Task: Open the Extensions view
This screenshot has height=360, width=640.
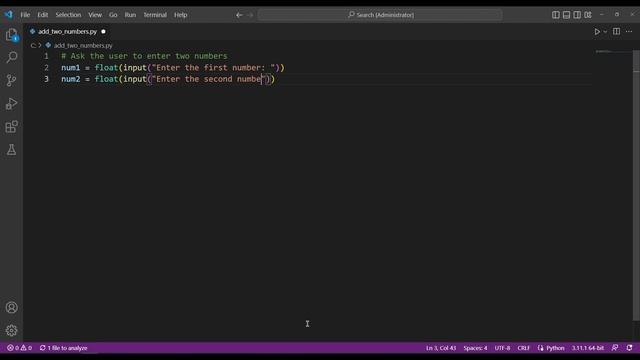Action: pos(11,127)
